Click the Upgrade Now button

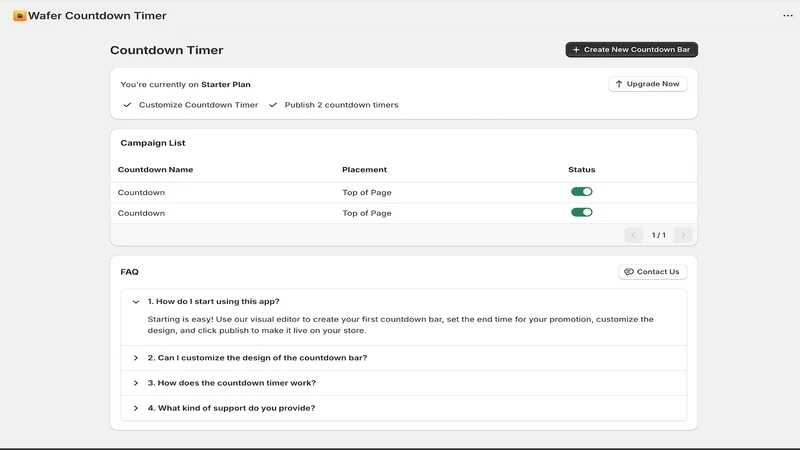point(647,84)
